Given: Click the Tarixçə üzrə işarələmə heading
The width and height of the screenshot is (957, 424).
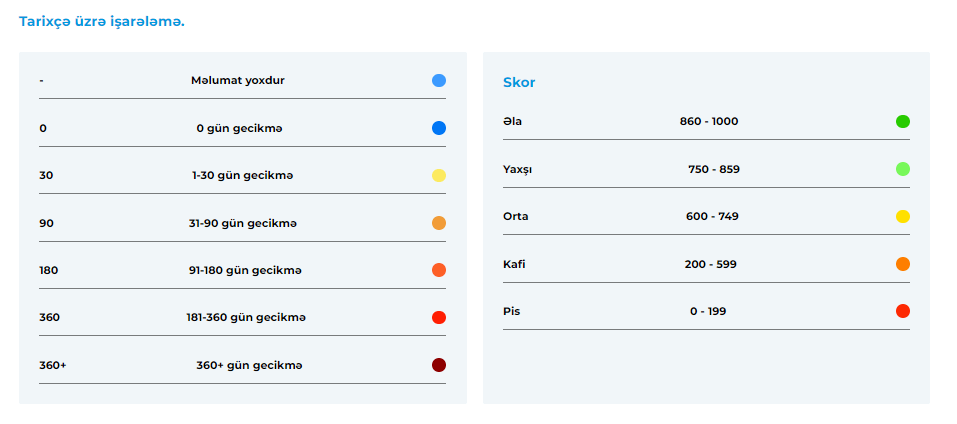Looking at the screenshot, I should pos(102,21).
